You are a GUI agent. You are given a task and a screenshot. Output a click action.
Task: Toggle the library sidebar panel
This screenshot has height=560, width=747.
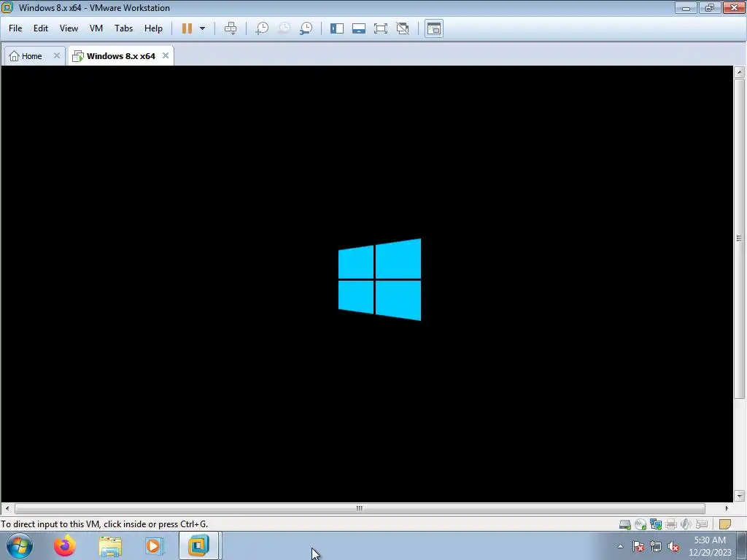(337, 28)
